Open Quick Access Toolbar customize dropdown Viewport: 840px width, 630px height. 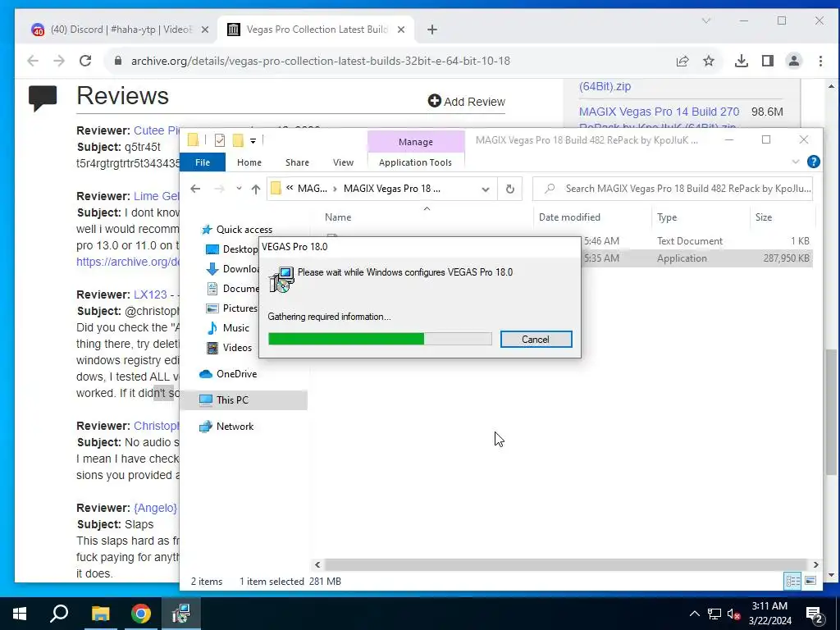(253, 141)
